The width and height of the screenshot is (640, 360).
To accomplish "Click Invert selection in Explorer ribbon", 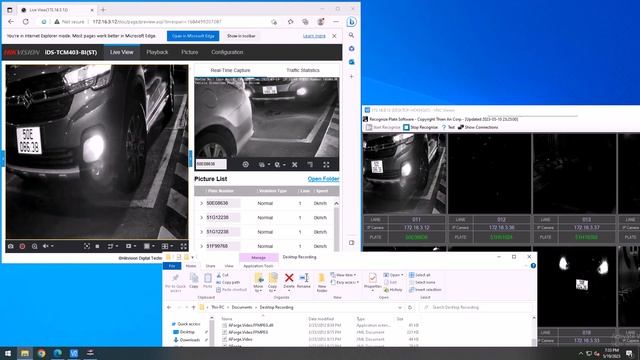I will click(425, 290).
